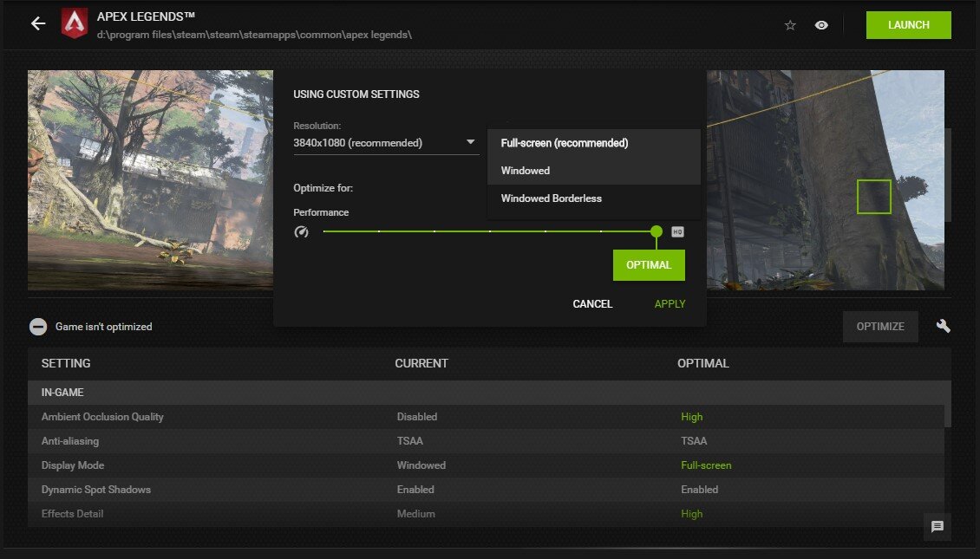Apply the custom settings
This screenshot has height=559, width=980.
pyautogui.click(x=670, y=304)
